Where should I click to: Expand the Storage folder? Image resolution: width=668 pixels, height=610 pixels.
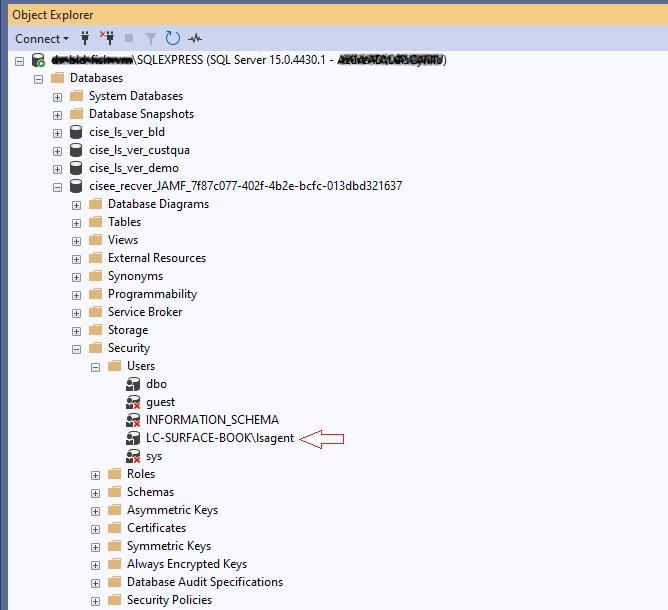click(x=76, y=331)
